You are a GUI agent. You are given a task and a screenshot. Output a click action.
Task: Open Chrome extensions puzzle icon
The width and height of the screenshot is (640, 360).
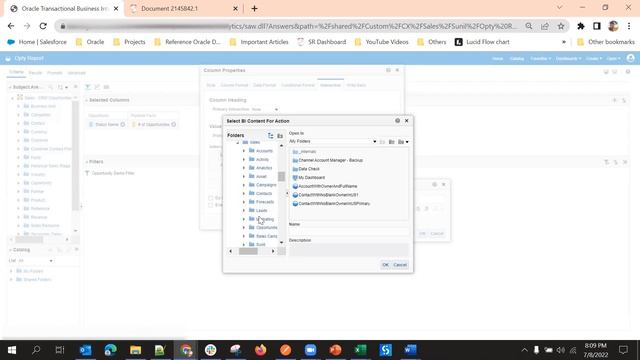point(580,26)
